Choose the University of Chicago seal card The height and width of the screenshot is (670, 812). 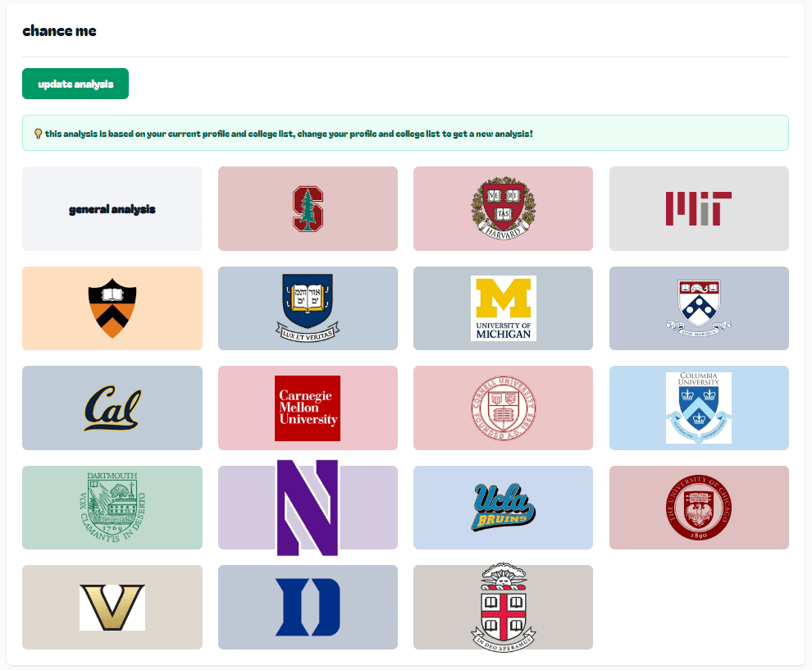[699, 508]
